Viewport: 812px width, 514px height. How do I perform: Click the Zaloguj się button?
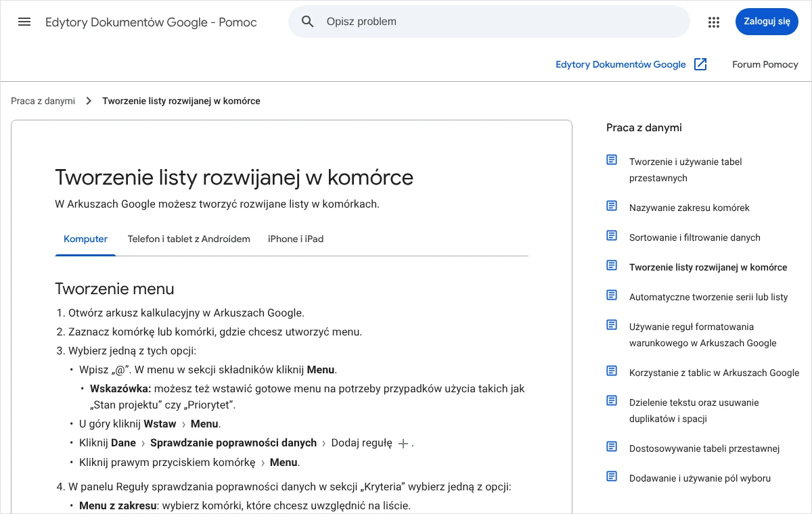coord(767,22)
